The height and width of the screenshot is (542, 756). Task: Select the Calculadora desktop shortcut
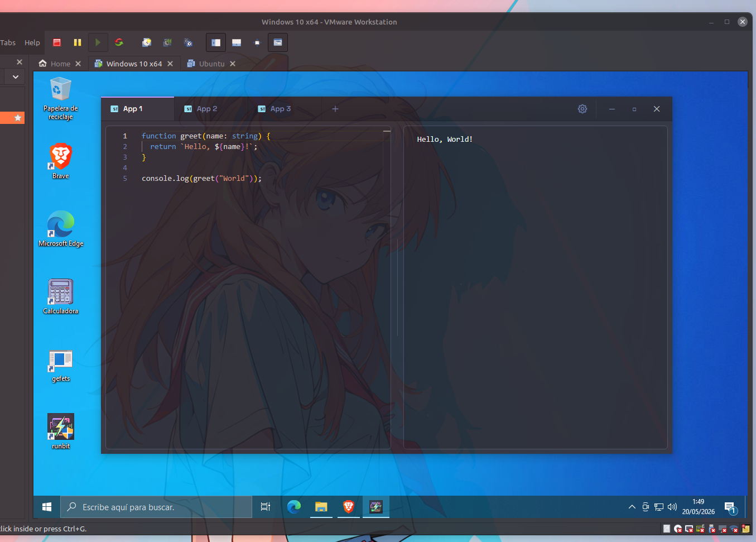61,296
